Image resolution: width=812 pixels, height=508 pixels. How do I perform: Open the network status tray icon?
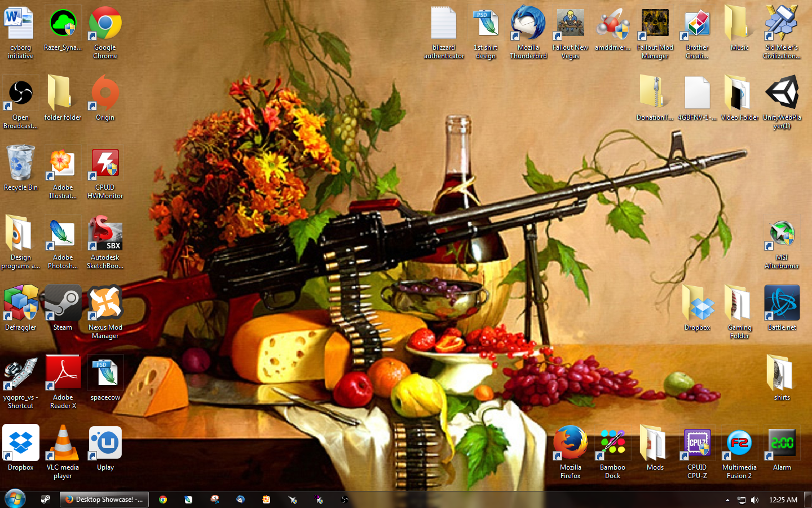[742, 500]
